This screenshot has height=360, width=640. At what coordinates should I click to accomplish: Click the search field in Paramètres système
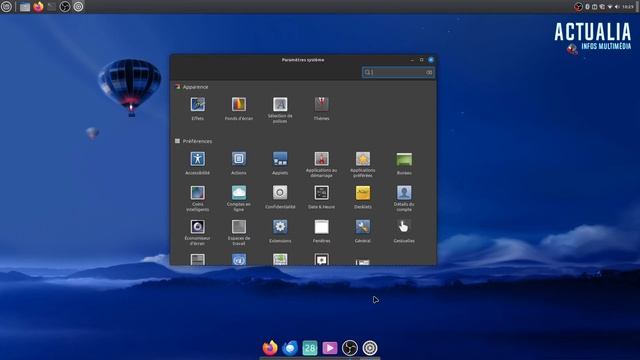click(x=398, y=72)
